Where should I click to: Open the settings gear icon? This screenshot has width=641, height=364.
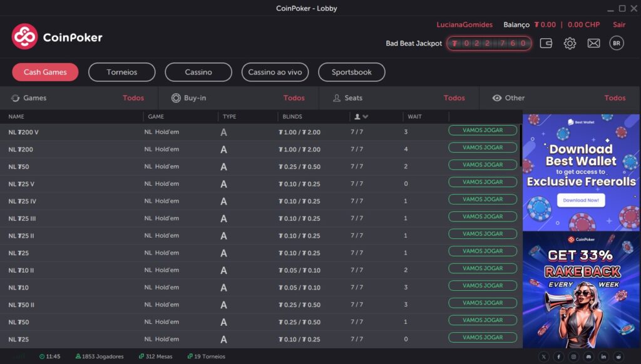pos(570,43)
